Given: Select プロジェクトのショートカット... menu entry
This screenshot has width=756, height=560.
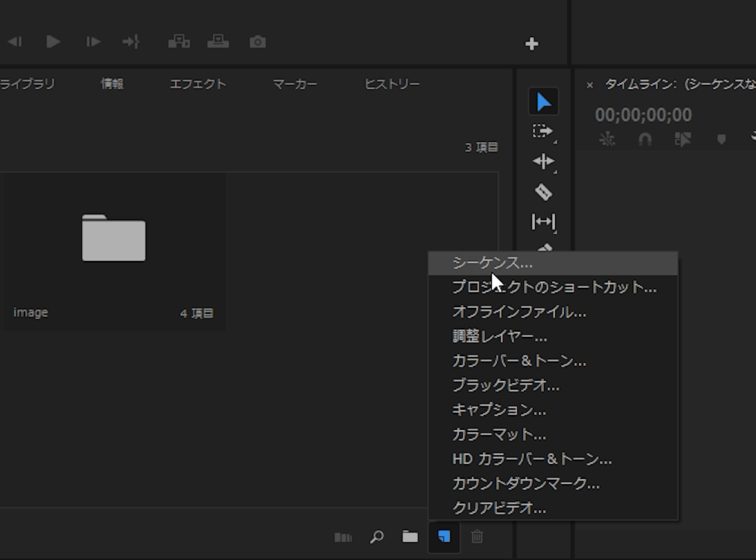Looking at the screenshot, I should tap(553, 288).
